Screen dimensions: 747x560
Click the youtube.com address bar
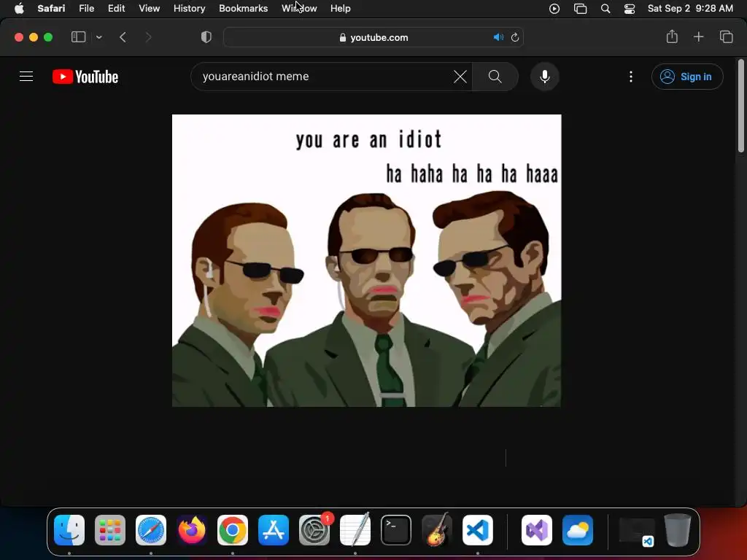click(374, 38)
